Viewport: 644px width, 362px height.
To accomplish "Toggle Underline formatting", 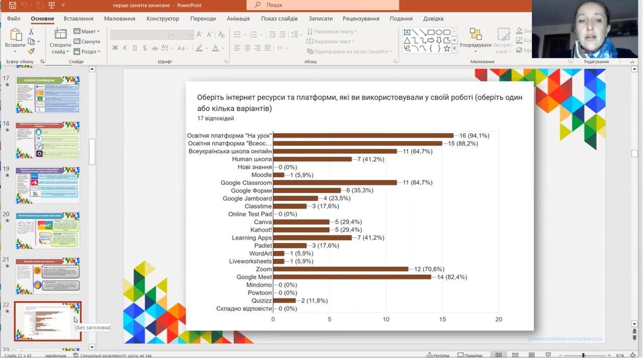I will pyautogui.click(x=134, y=48).
